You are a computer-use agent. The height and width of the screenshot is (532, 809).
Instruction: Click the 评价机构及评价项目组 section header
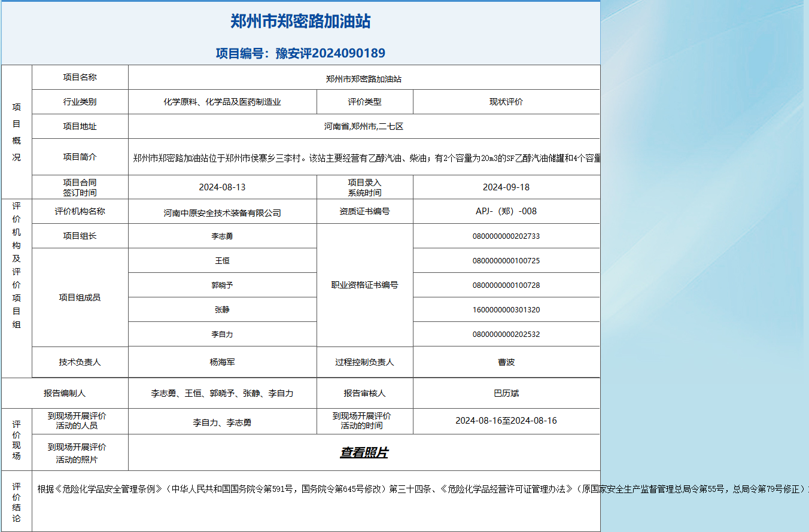(17, 265)
